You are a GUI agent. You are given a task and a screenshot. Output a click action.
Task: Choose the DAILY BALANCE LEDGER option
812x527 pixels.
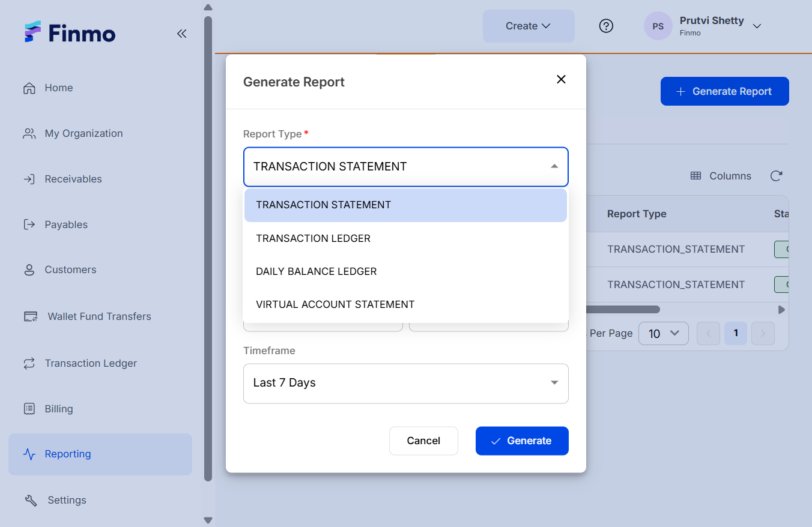(405, 271)
